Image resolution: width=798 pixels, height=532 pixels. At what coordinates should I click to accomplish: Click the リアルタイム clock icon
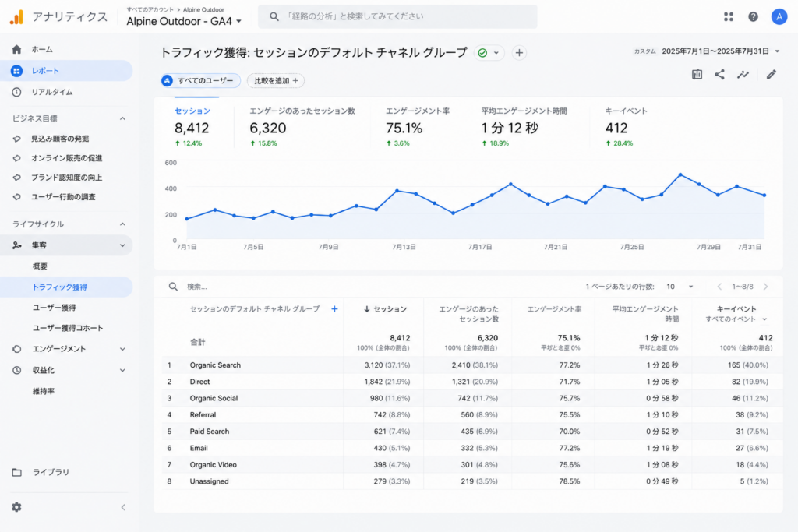click(17, 92)
